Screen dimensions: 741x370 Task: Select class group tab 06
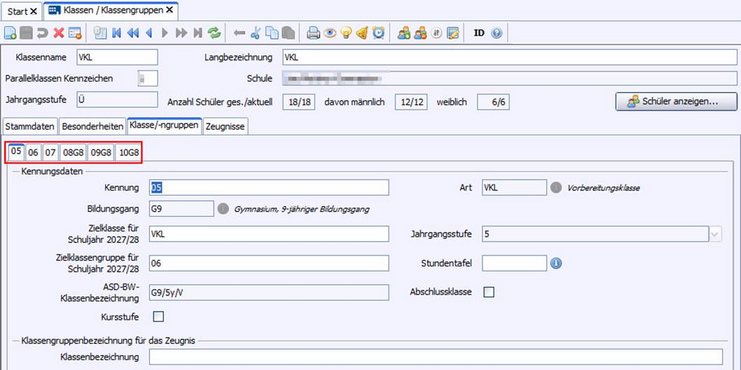33,153
